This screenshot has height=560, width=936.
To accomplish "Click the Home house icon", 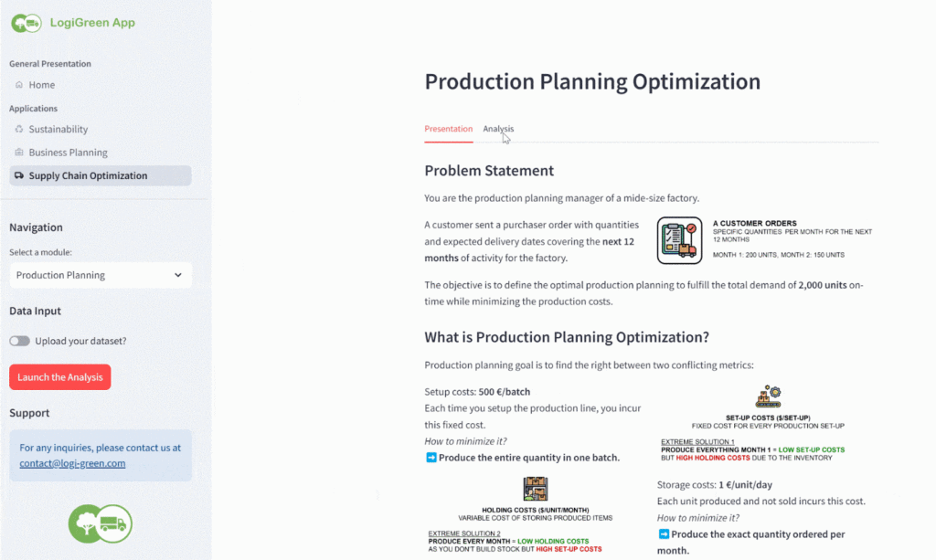I will 19,85.
